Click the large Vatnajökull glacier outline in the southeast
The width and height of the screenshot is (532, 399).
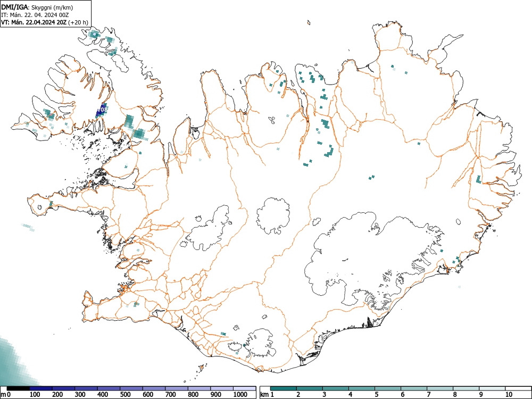[x=374, y=259]
